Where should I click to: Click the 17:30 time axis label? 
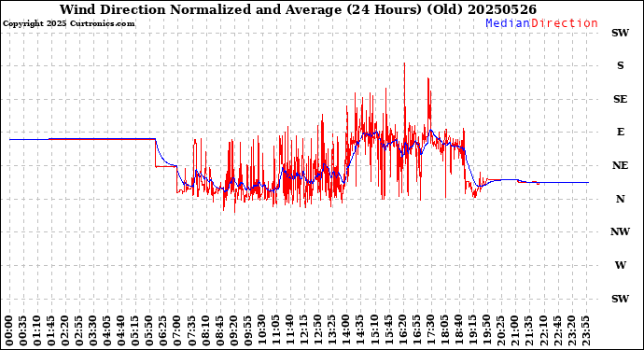(431, 331)
